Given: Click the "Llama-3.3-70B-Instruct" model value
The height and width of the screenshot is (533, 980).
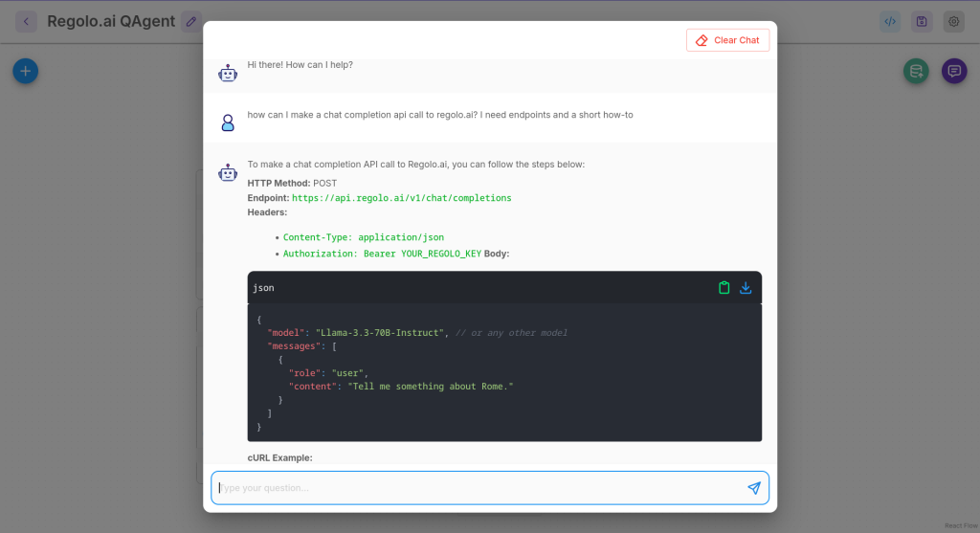Looking at the screenshot, I should coord(382,333).
